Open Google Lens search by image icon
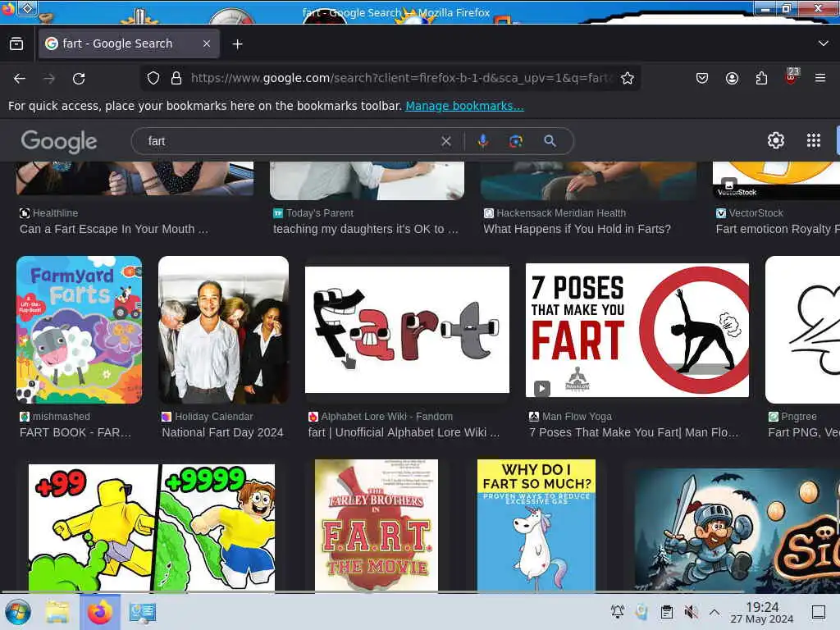The height and width of the screenshot is (630, 840). pyautogui.click(x=515, y=141)
